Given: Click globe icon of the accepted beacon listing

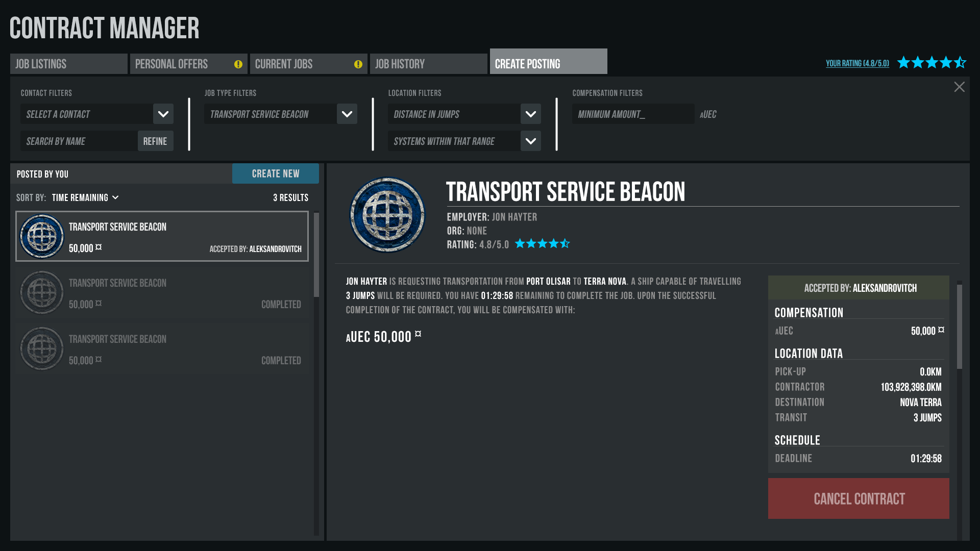Looking at the screenshot, I should pyautogui.click(x=42, y=236).
